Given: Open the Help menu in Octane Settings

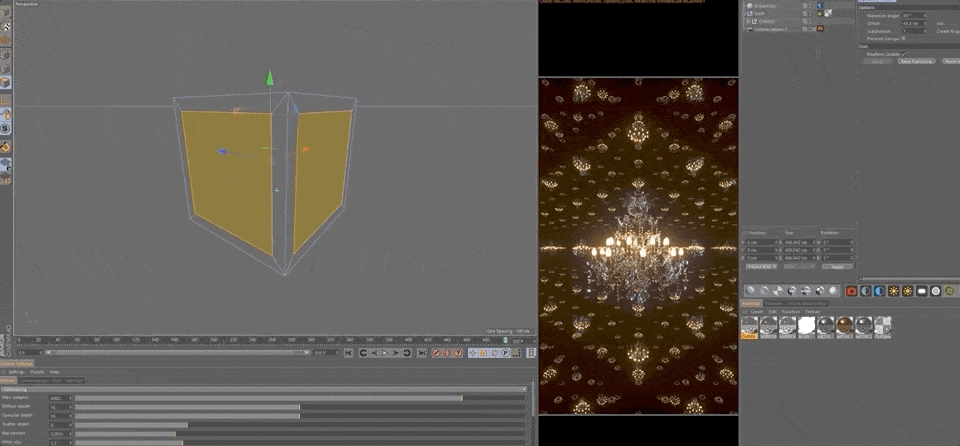Looking at the screenshot, I should (x=54, y=372).
